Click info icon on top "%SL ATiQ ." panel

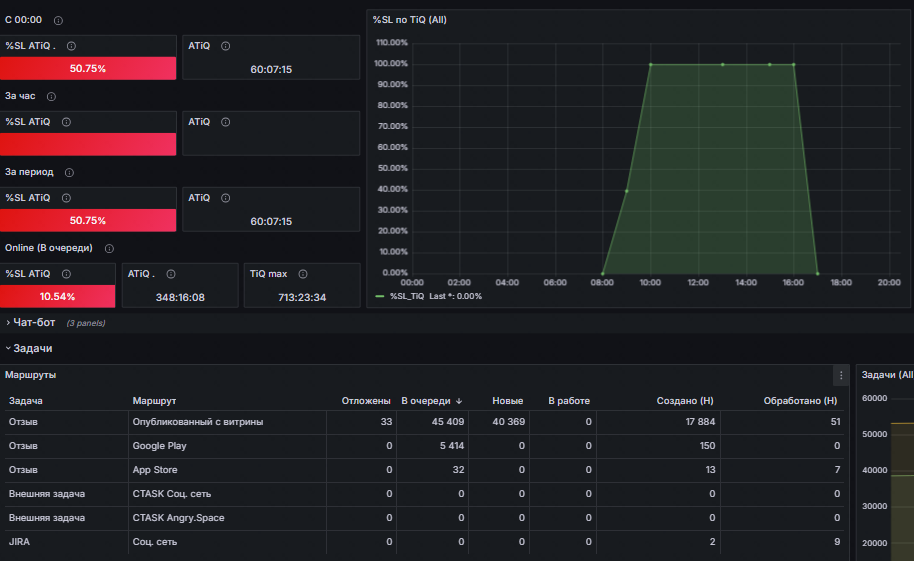pos(71,46)
